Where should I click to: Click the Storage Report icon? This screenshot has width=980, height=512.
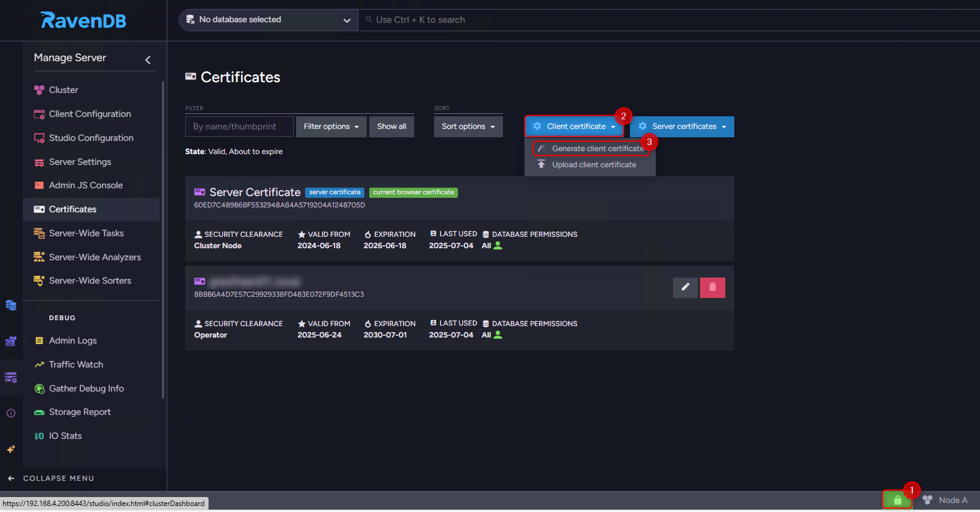(x=39, y=412)
